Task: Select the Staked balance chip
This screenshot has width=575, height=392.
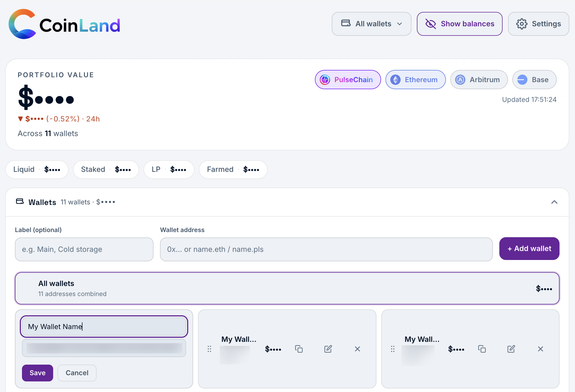Action: [106, 169]
